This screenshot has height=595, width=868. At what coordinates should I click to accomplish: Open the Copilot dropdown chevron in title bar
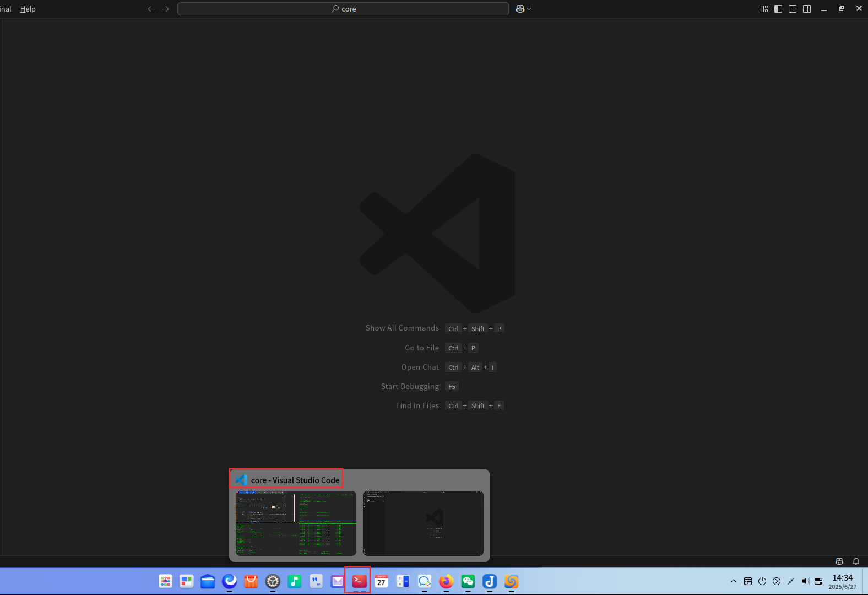529,9
